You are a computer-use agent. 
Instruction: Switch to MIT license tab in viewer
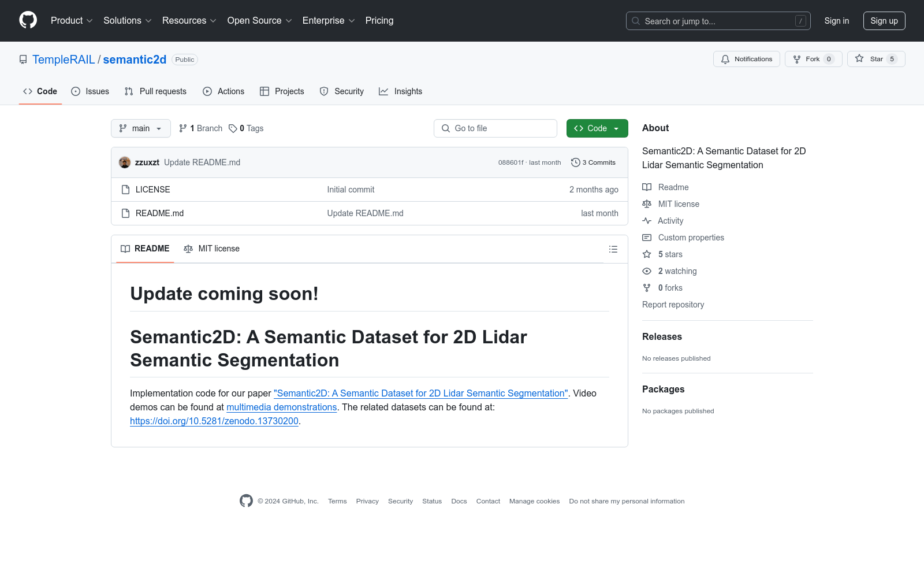pyautogui.click(x=211, y=249)
